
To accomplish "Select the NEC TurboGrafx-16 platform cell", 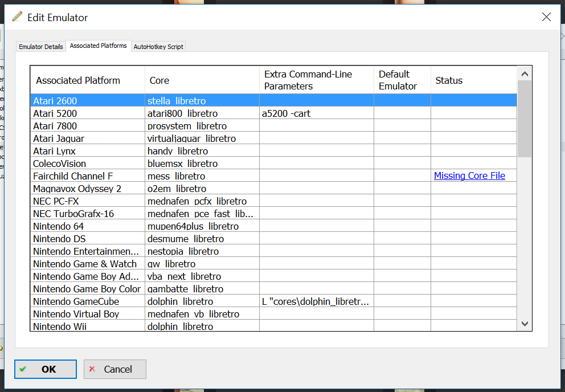I will coord(88,213).
